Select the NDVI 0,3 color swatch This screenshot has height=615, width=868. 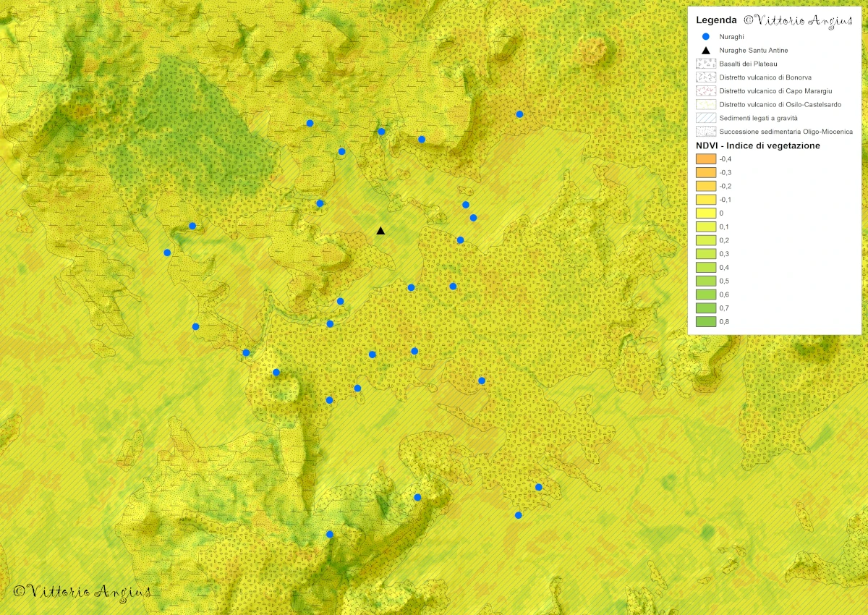tap(705, 254)
